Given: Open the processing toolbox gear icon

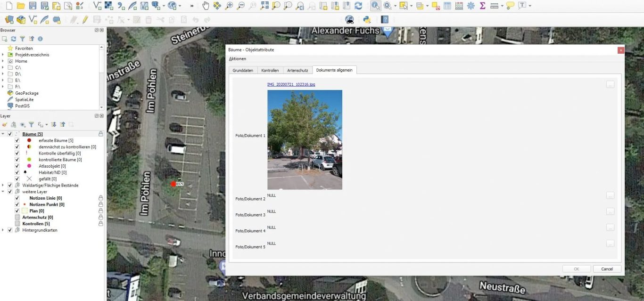Looking at the screenshot, I should coord(471,6).
